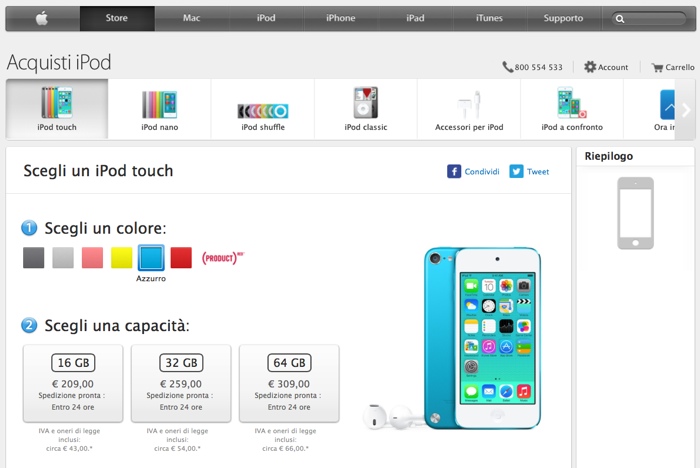Viewport: 700px width, 468px height.
Task: Open the iTunes navigation tab
Action: pos(489,18)
